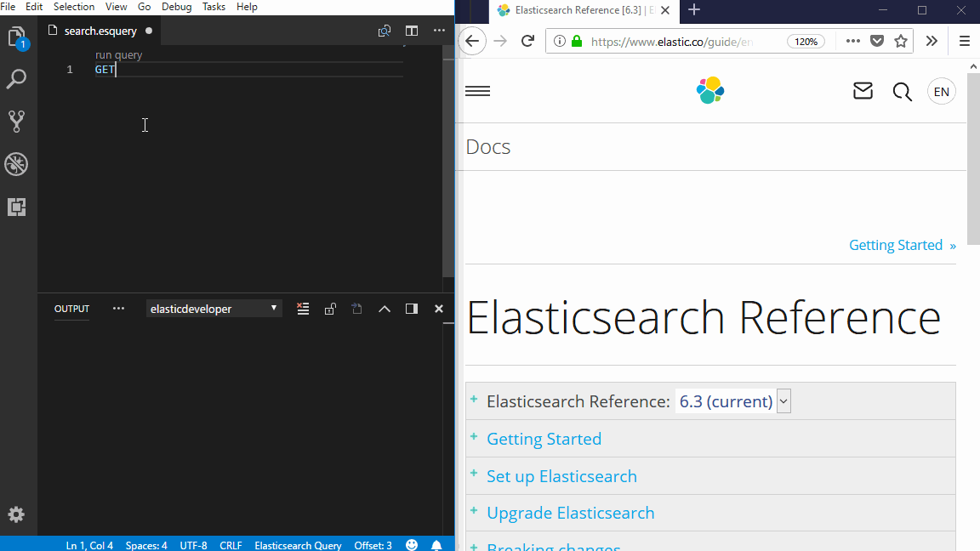980x551 pixels.
Task: Click the feedback smiley in status bar
Action: pyautogui.click(x=412, y=545)
